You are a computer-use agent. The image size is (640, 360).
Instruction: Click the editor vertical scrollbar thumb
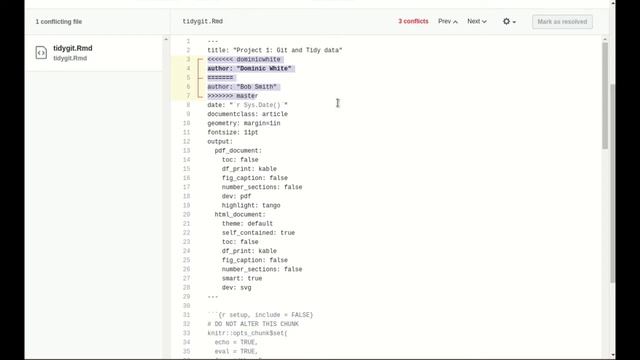click(x=605, y=96)
